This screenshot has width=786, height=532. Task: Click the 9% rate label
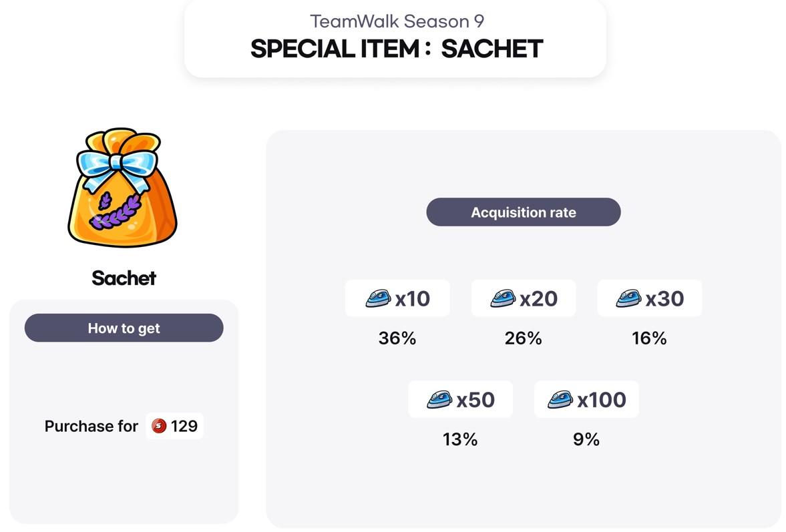586,439
